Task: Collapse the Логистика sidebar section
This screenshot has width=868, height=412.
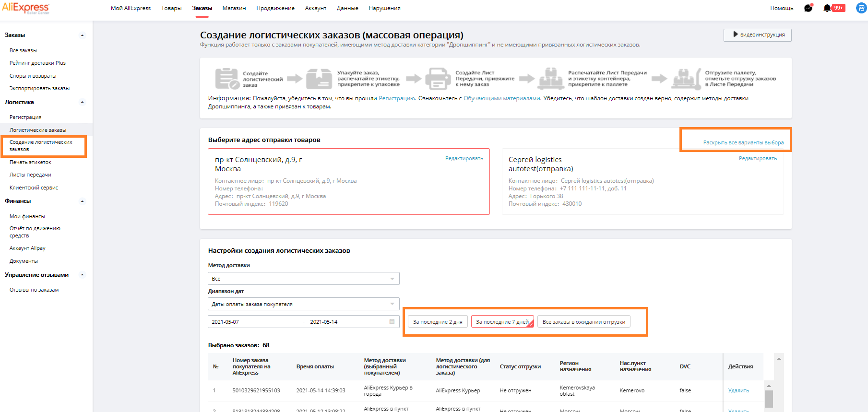Action: (x=83, y=102)
